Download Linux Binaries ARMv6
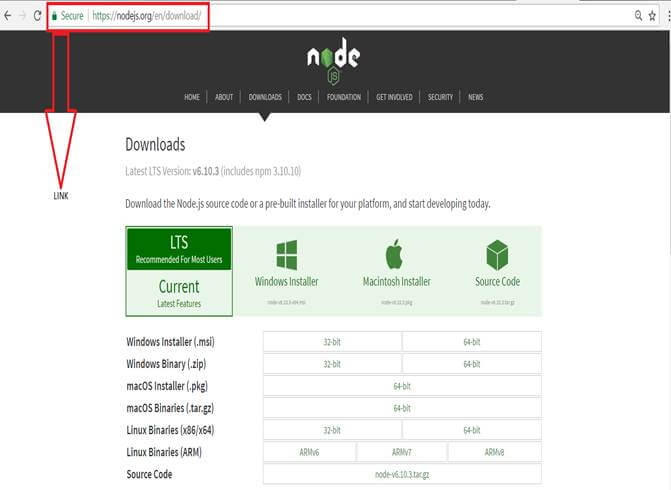671x490 pixels. [x=309, y=452]
